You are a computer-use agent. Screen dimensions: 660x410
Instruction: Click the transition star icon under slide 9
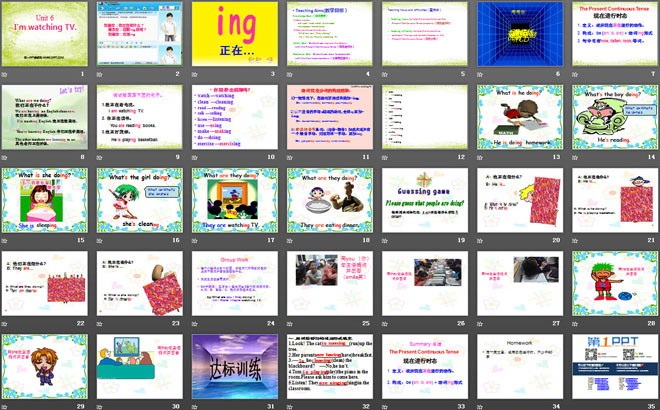click(x=100, y=157)
